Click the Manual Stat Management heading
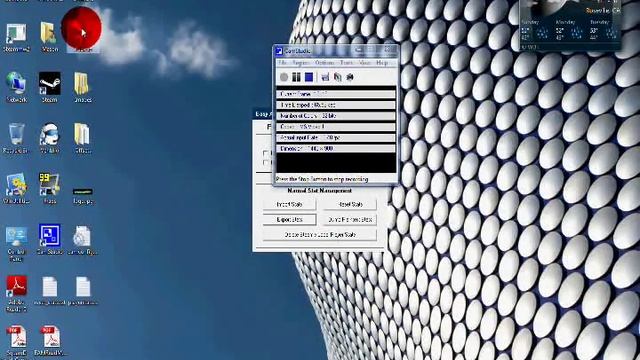The image size is (640, 360). point(319,191)
